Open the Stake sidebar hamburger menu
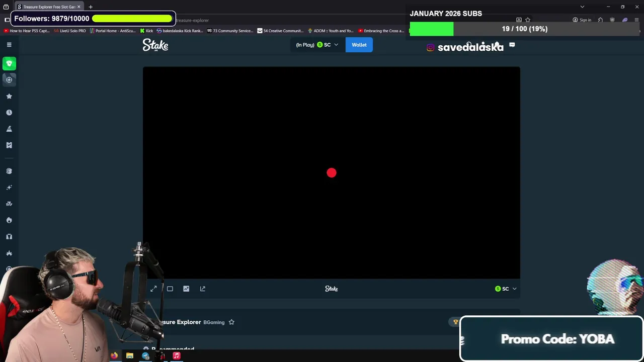Viewport: 644px width, 362px height. point(9,45)
